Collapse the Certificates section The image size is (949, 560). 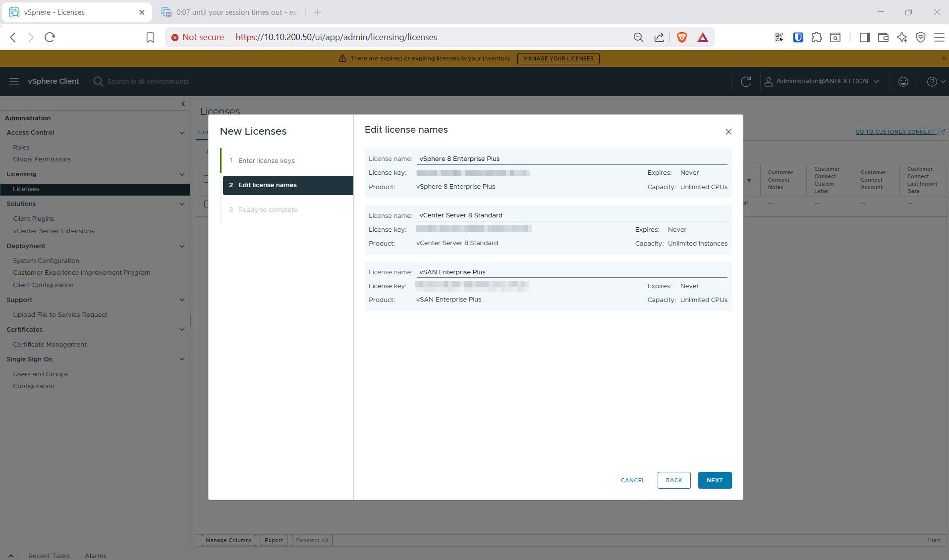click(x=182, y=330)
